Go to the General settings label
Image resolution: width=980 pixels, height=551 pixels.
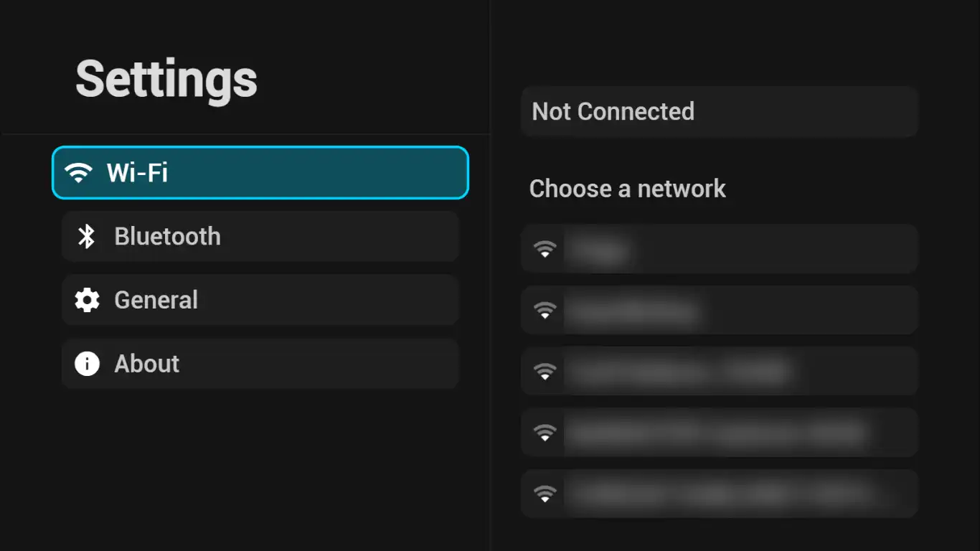(x=156, y=300)
